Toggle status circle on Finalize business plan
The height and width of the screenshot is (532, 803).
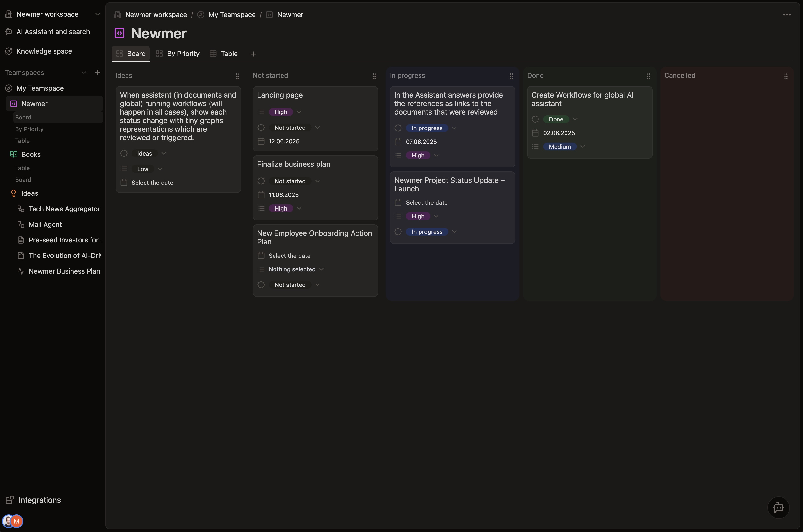(261, 181)
